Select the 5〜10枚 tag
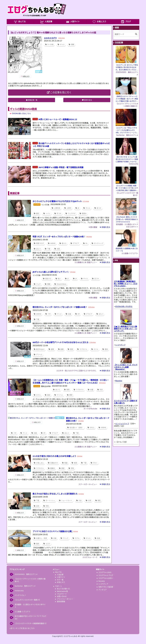The width and height of the screenshot is (146, 644). pos(49,44)
